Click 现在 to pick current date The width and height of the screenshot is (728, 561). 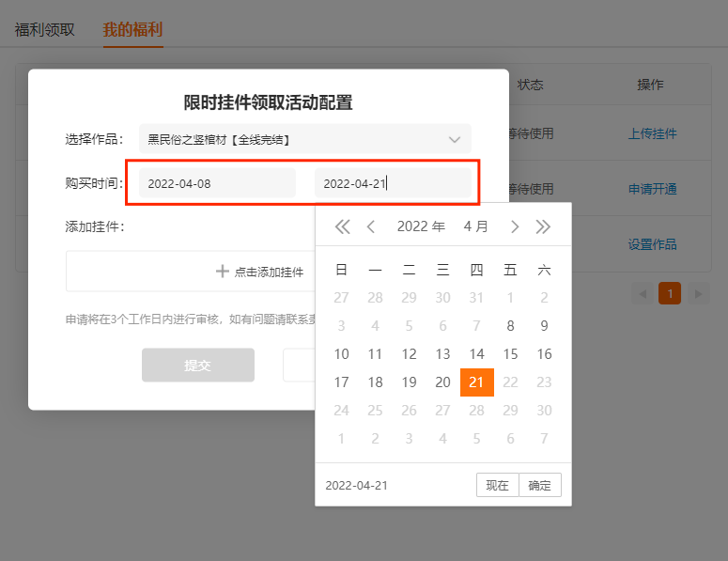click(497, 485)
